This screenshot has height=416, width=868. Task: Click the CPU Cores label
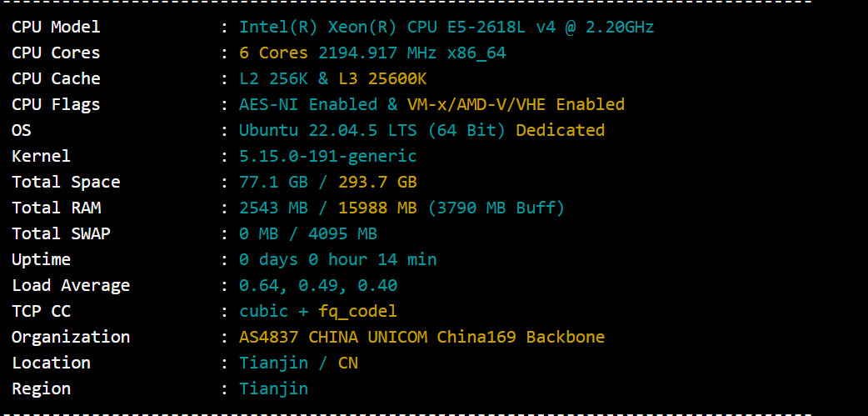coord(56,53)
